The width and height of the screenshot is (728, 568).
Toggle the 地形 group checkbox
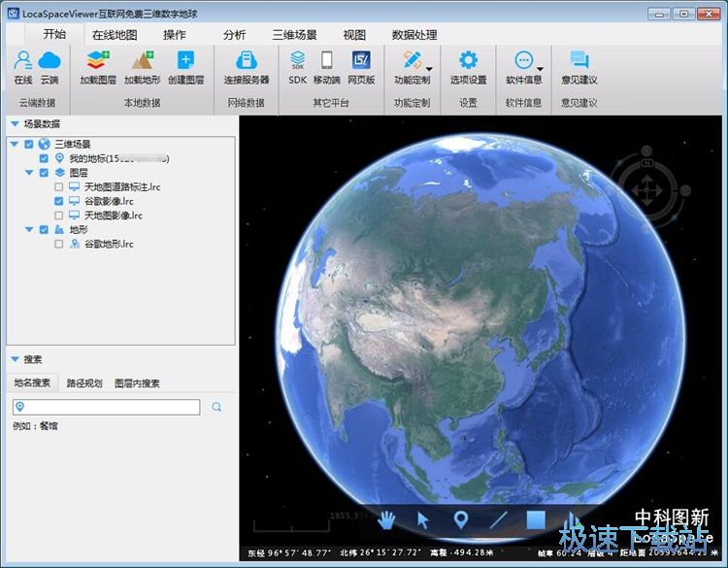[44, 229]
